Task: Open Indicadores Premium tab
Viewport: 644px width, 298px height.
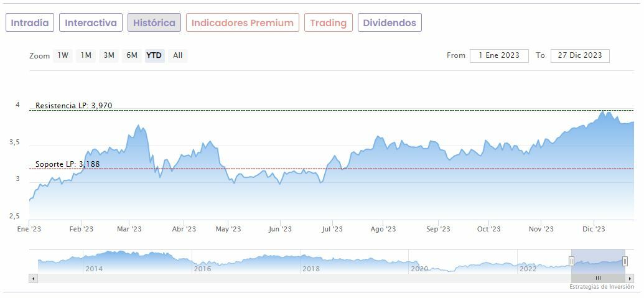Action: [x=242, y=23]
